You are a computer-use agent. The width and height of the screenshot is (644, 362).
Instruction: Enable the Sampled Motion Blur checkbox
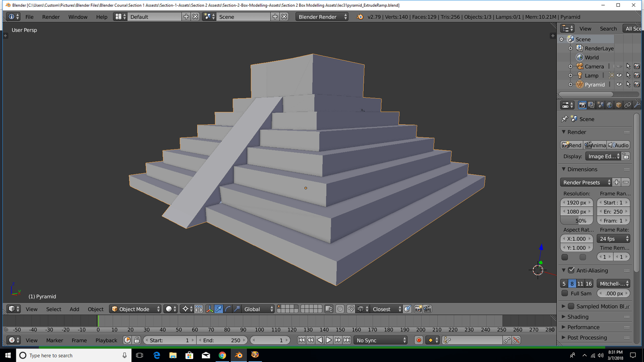coord(571,306)
